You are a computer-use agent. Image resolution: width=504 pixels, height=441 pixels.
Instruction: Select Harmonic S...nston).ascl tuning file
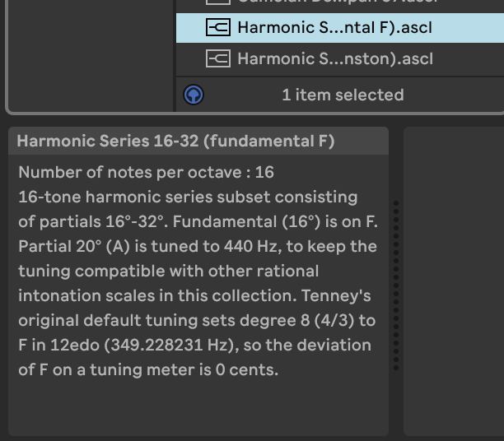pos(340,58)
